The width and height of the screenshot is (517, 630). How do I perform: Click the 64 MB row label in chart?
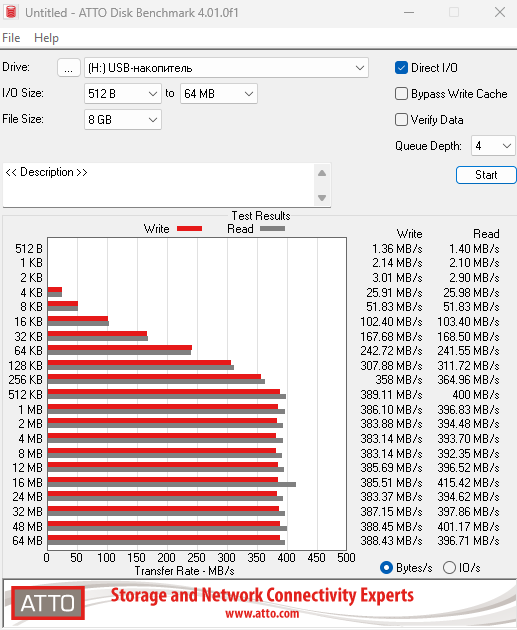coord(27,541)
